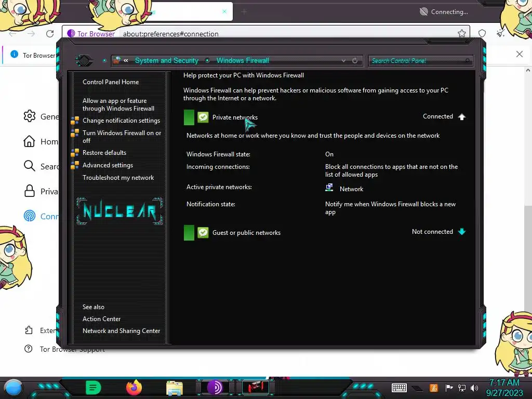This screenshot has width=532, height=399.
Task: Open Tor Browser Support help icon
Action: pos(29,349)
